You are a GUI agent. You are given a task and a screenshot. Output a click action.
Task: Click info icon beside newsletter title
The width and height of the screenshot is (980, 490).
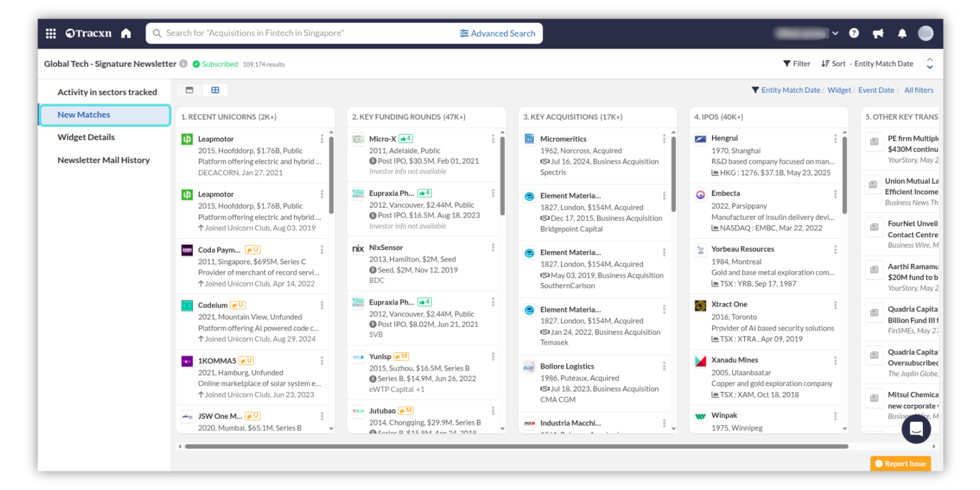183,64
